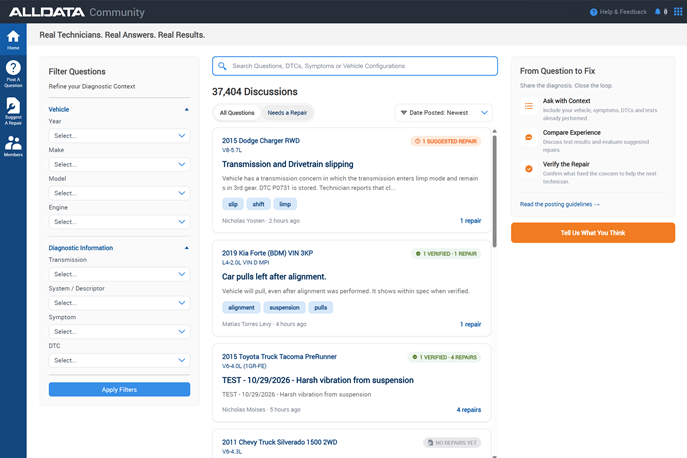Open Post A Question in sidebar

13,74
